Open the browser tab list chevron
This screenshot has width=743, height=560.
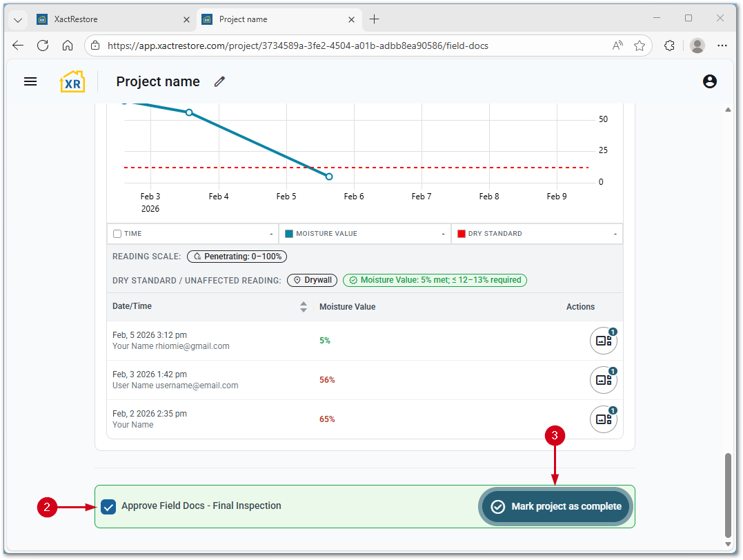[18, 19]
